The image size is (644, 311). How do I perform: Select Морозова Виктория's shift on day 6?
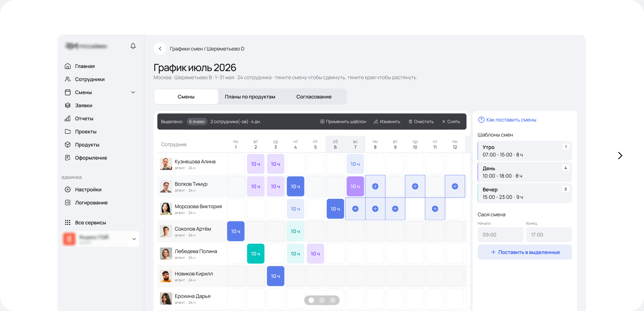click(x=335, y=209)
